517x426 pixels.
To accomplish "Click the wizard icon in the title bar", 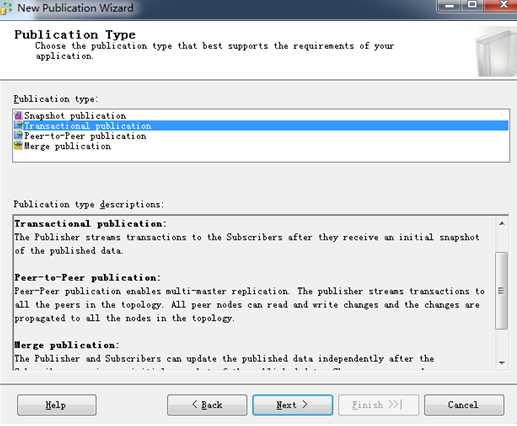I will 5,7.
